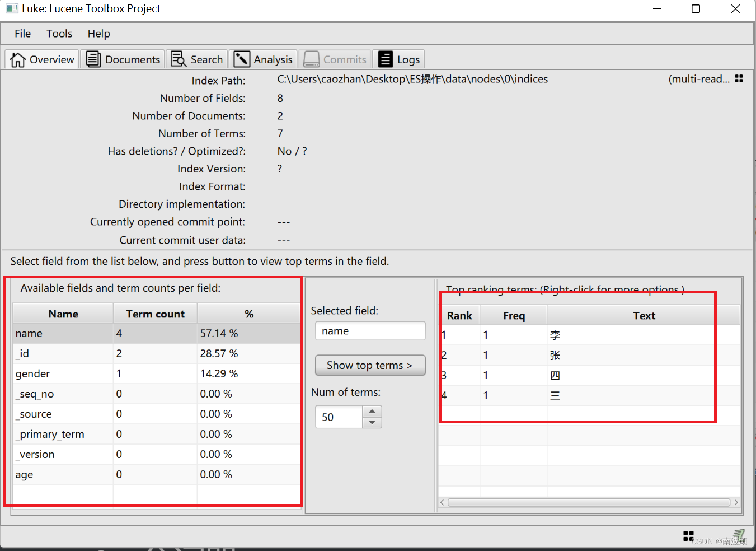Switch to the Documents tab
This screenshot has height=551, width=756.
click(123, 59)
